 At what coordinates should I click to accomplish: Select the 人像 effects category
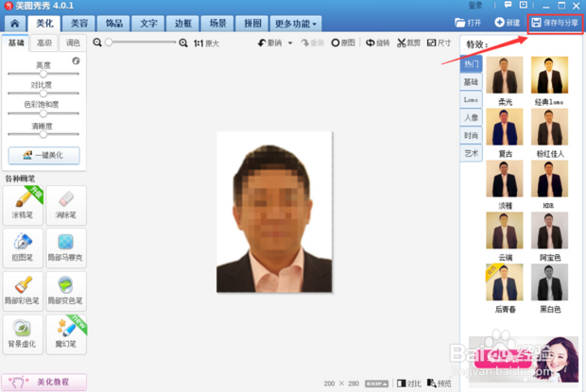tap(471, 117)
